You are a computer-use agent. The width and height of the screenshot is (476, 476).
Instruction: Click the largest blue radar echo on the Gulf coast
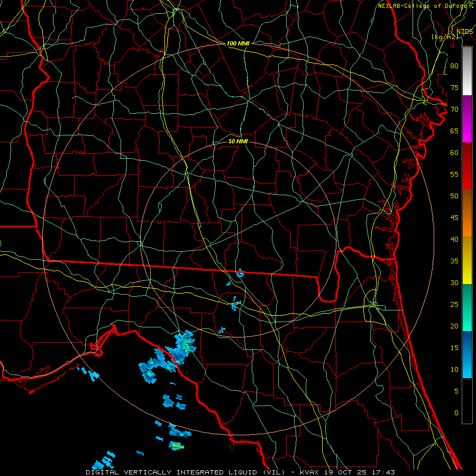tap(168, 356)
